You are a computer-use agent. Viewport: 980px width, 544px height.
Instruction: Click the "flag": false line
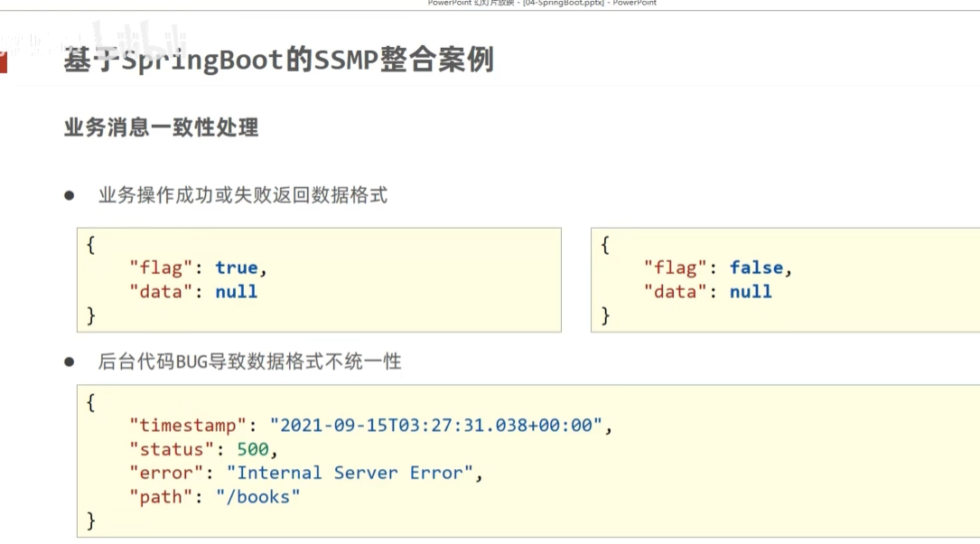click(718, 267)
